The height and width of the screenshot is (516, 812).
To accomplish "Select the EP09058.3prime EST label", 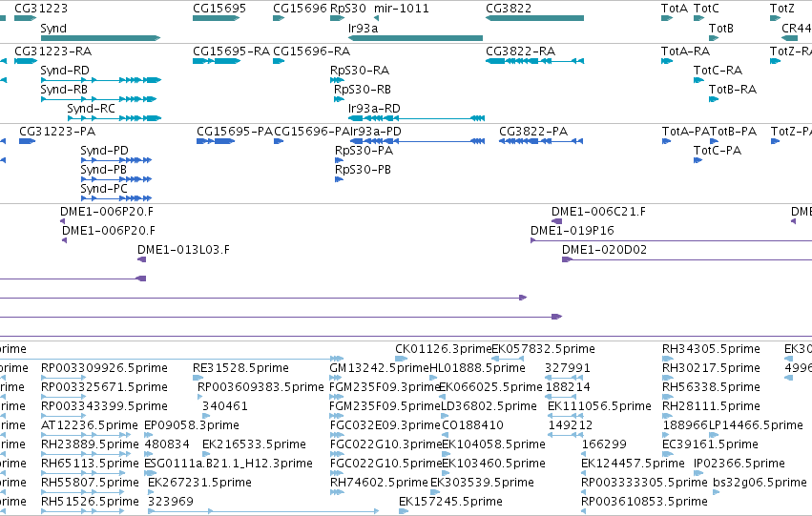I will (x=192, y=425).
